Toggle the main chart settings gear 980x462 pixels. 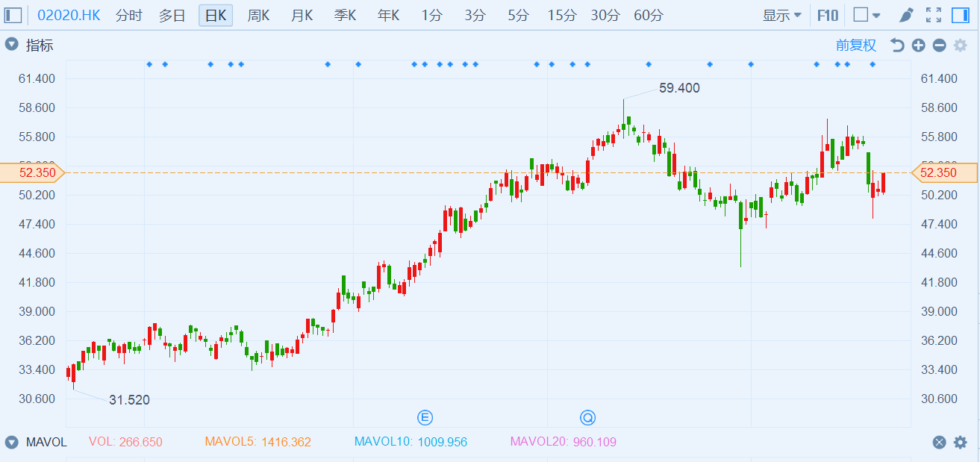961,46
